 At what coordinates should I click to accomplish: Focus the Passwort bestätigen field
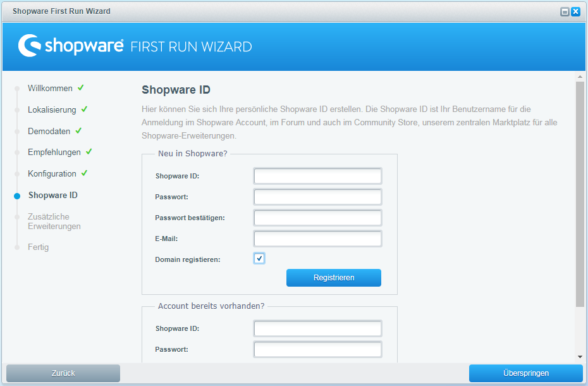click(317, 218)
